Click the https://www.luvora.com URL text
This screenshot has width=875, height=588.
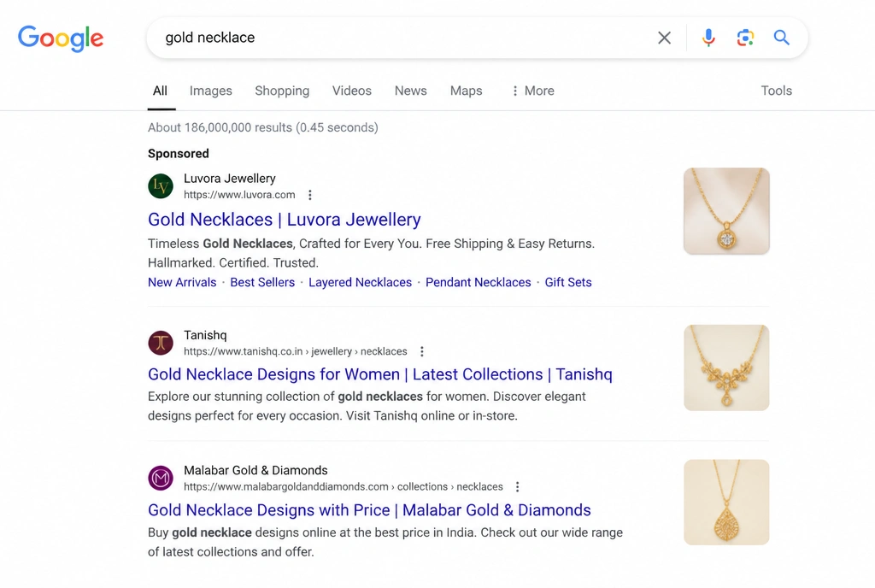point(239,195)
